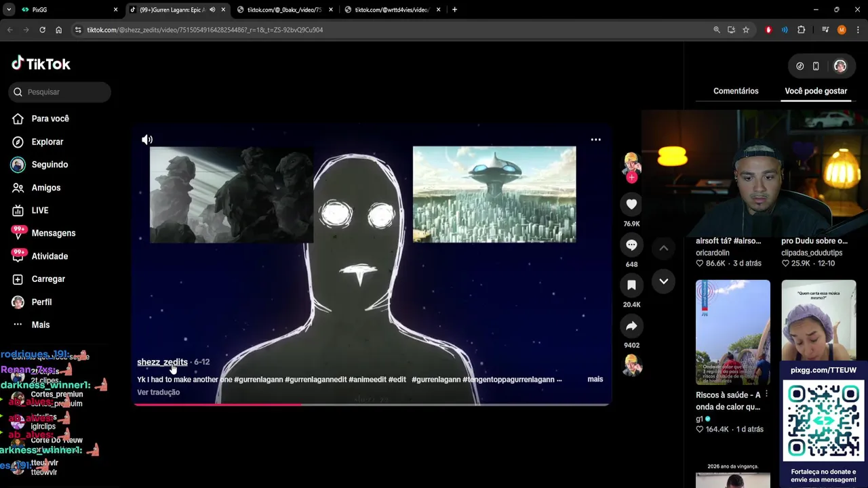
Task: Open the red extension icon in toolbar
Action: pos(768,30)
